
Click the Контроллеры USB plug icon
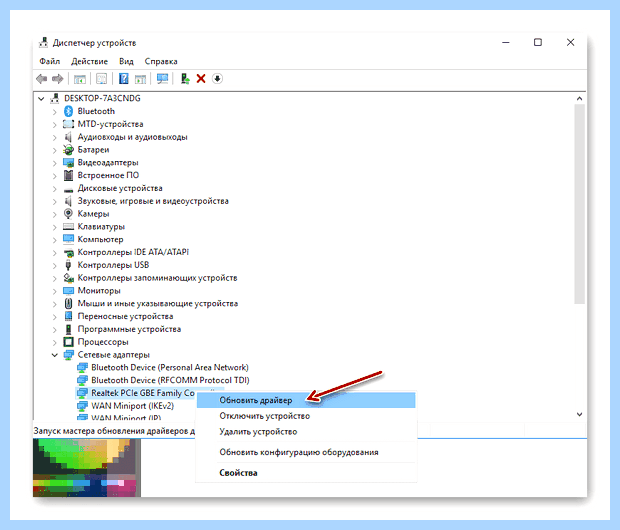68,265
